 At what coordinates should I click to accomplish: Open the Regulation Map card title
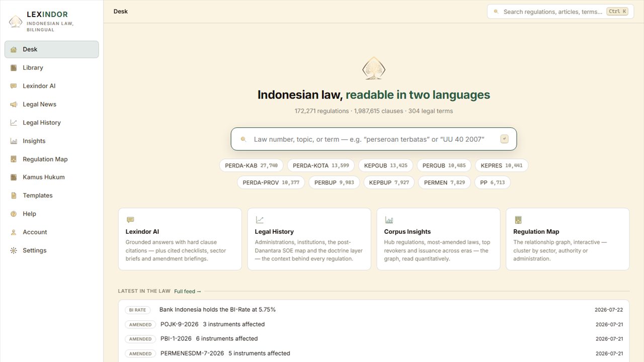536,232
